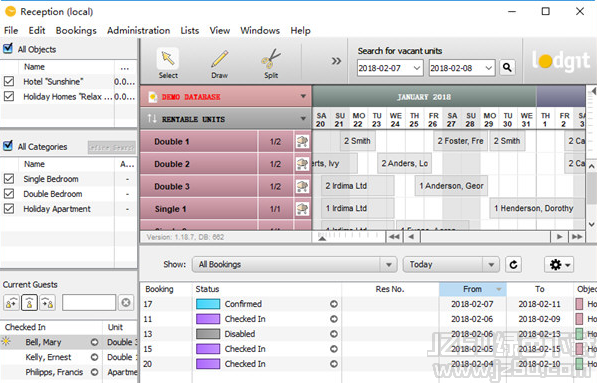Open the room icon for Double 1
The height and width of the screenshot is (383, 597).
(x=302, y=142)
